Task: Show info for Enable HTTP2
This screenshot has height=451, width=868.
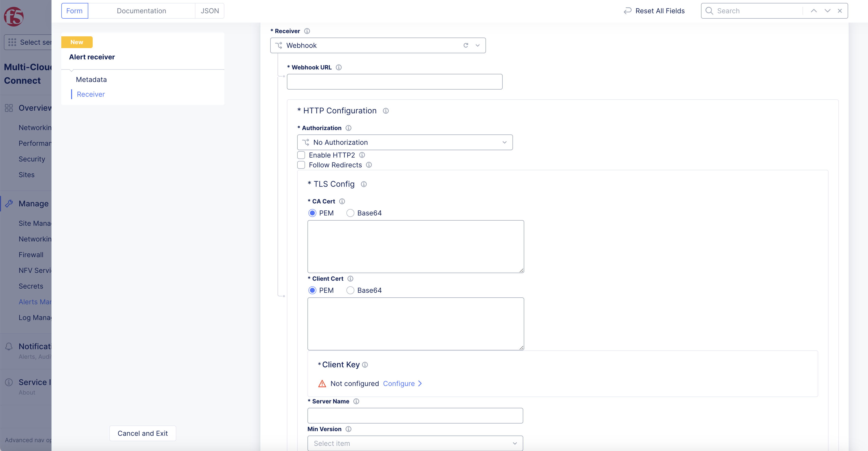Action: tap(362, 155)
